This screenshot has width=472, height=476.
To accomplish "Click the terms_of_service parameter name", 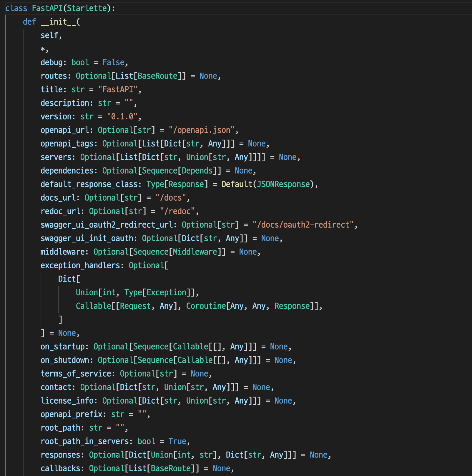I will pos(76,374).
